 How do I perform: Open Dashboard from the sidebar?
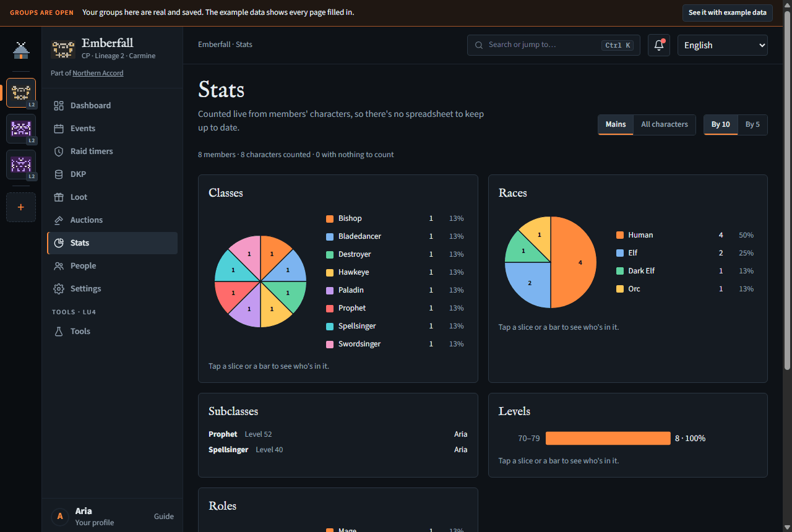(112, 106)
